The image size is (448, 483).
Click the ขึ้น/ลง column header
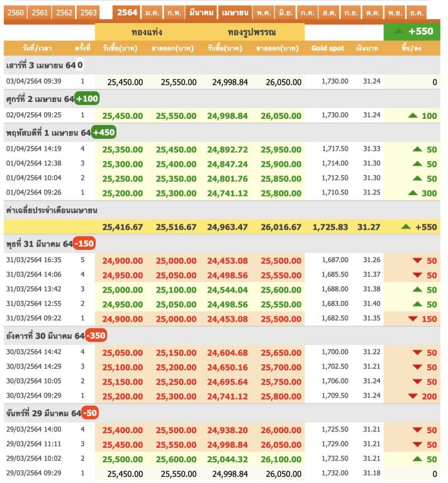(x=411, y=48)
